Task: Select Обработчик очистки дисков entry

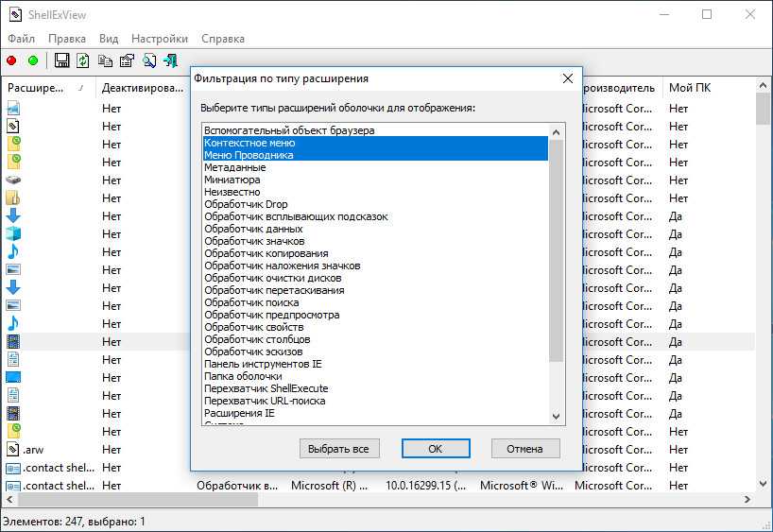Action: click(375, 278)
